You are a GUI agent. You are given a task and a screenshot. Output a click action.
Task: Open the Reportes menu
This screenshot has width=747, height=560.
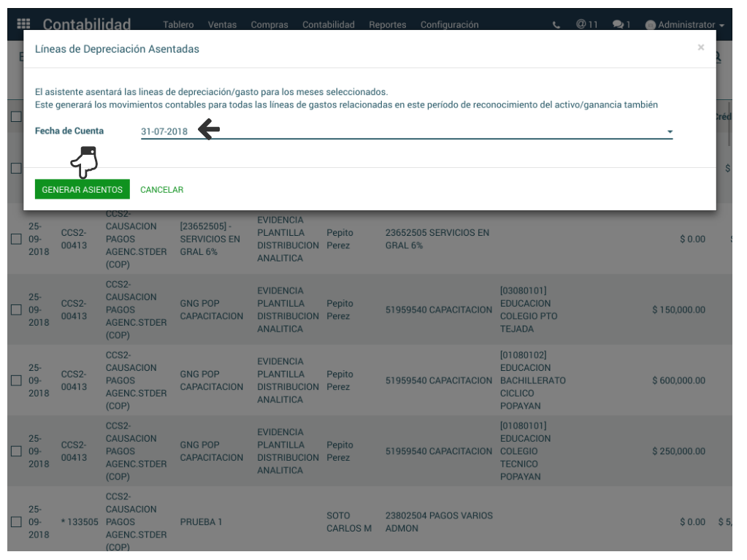pyautogui.click(x=387, y=25)
